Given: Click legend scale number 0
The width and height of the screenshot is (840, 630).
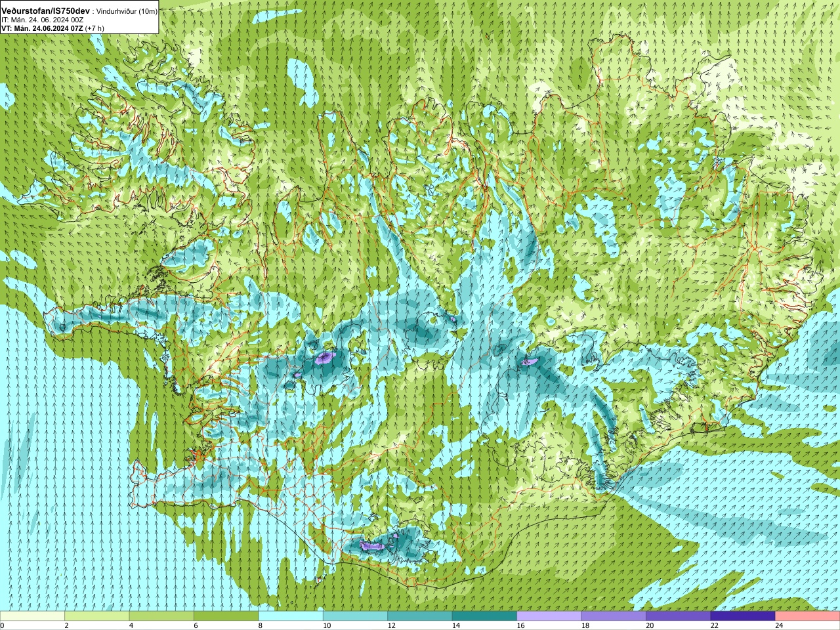Looking at the screenshot, I should pos(2,625).
